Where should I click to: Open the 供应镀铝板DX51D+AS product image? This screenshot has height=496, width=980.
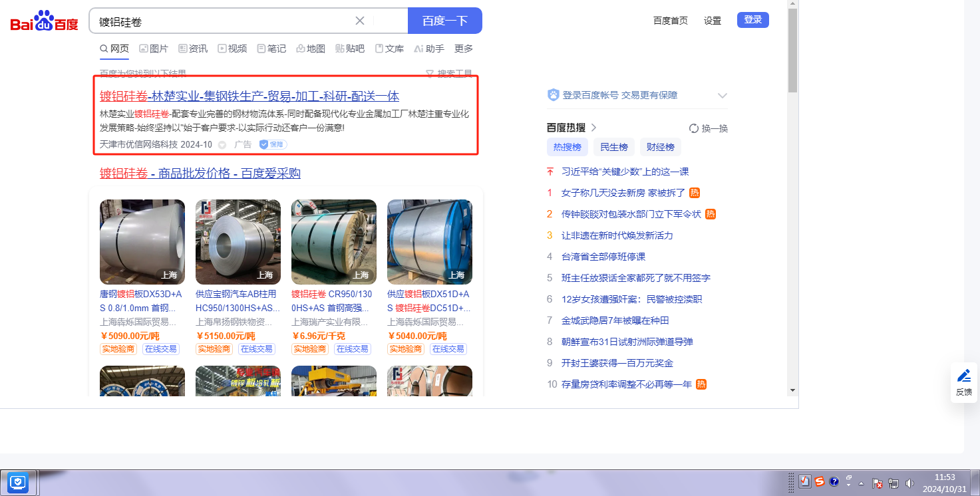[430, 242]
